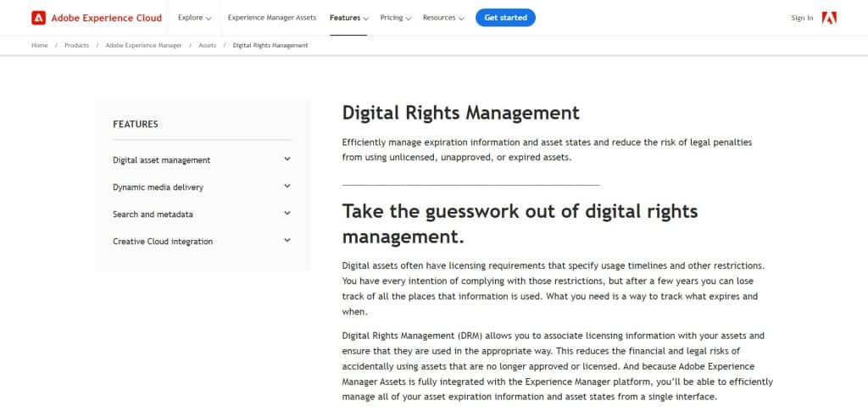
Task: Open the Features menu in the top navigation
Action: (348, 18)
